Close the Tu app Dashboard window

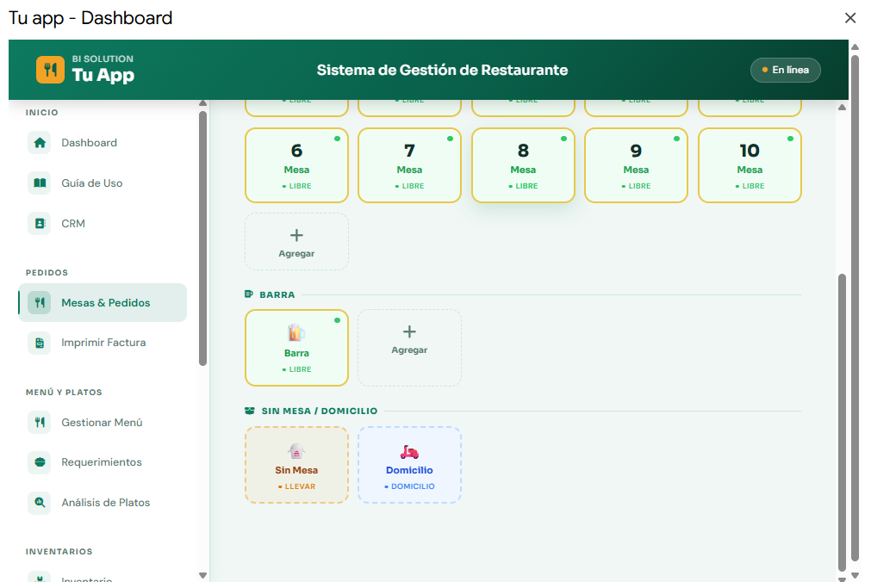point(849,18)
